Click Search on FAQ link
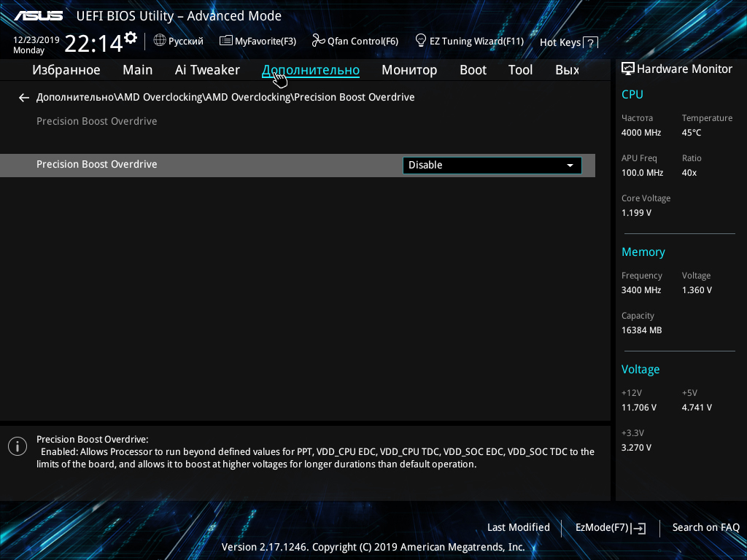 pos(705,528)
